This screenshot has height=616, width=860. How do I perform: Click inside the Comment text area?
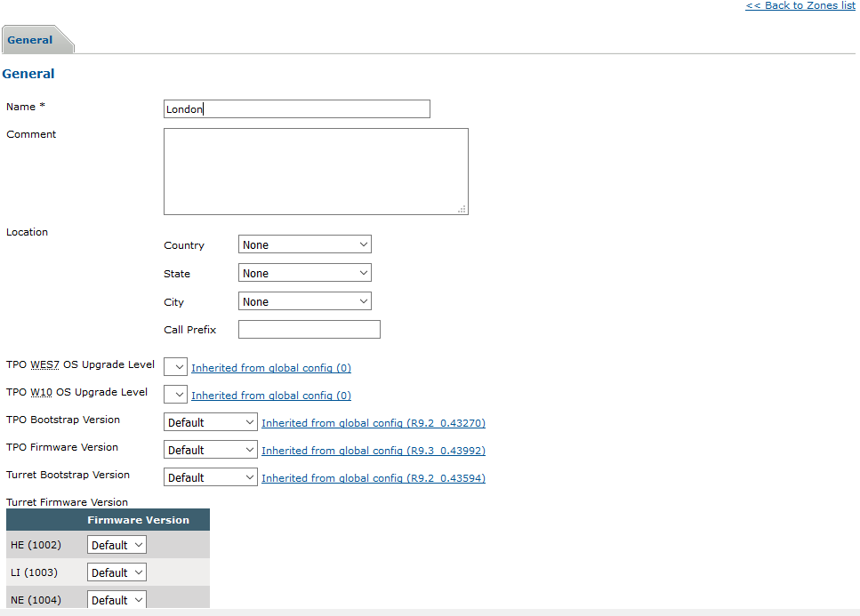(316, 172)
